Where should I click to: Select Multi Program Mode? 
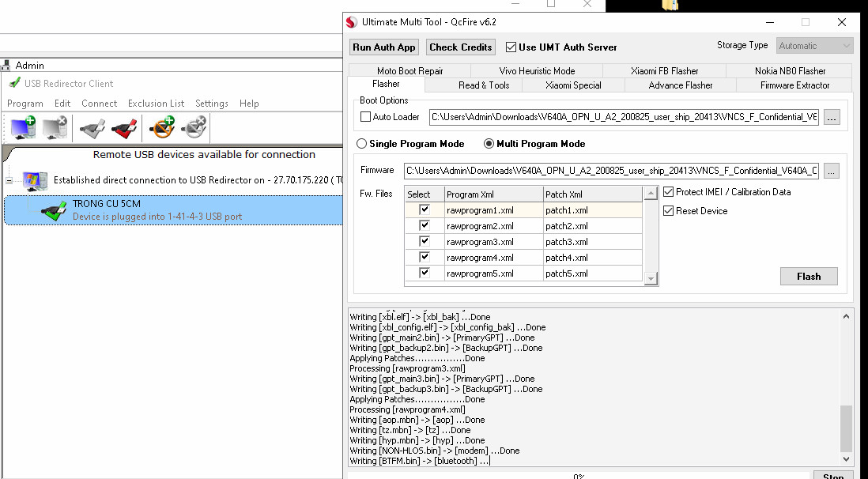coord(489,143)
